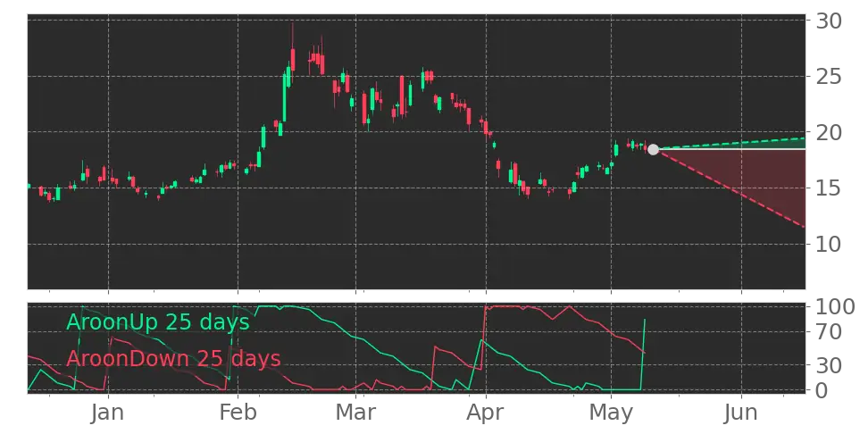Click the white current-price marker dot
The image size is (868, 434).
click(x=653, y=149)
